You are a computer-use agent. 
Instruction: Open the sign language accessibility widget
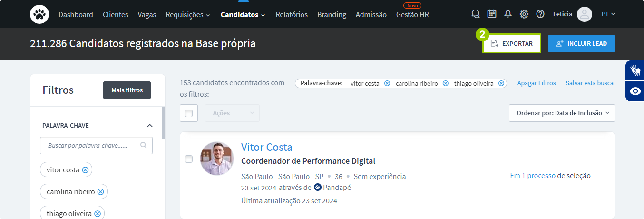tap(635, 70)
